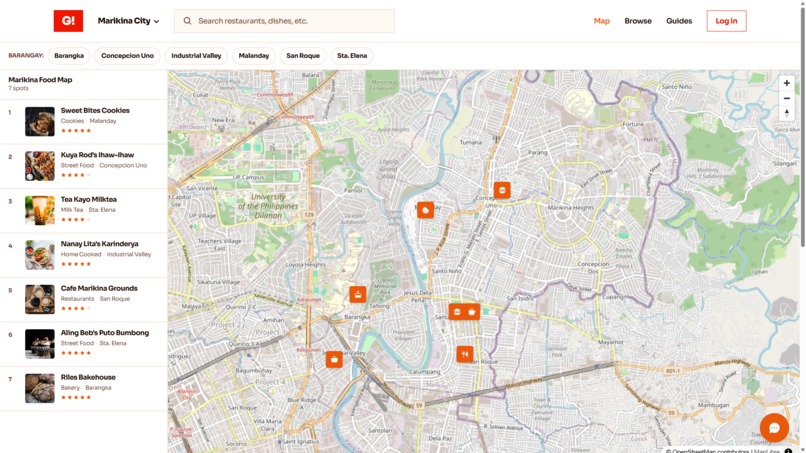Select the fork-and-knife marker at San Roque

(x=465, y=354)
